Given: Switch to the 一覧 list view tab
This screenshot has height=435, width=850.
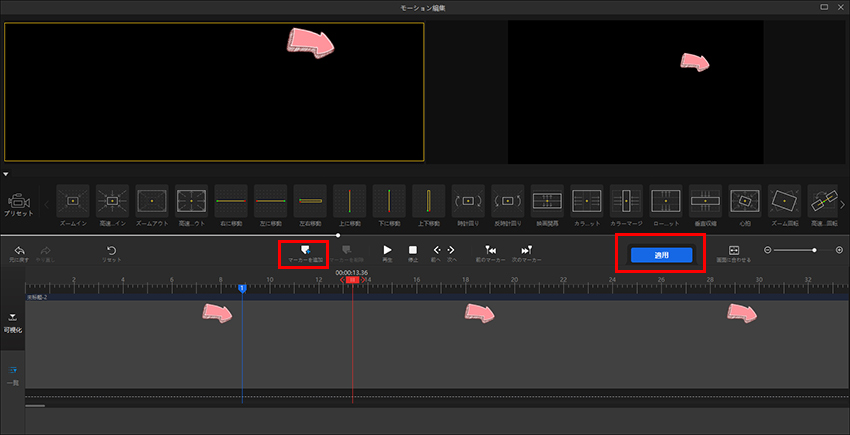Looking at the screenshot, I should (12, 373).
